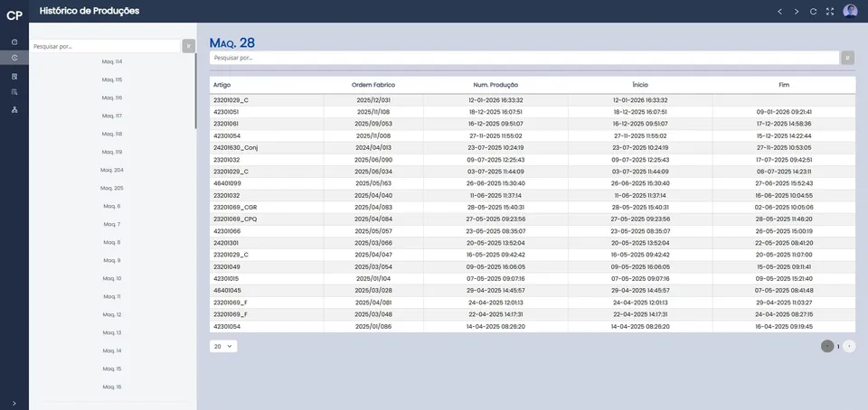Sort by the Início column header
The image size is (868, 410).
click(x=640, y=85)
